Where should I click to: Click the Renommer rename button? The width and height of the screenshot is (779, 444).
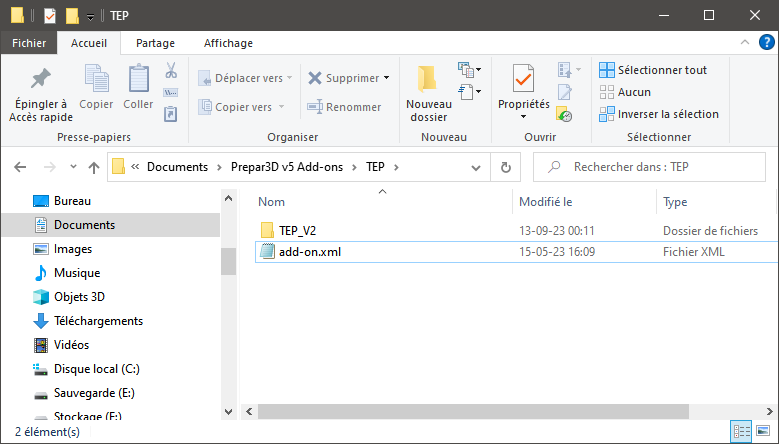click(344, 107)
